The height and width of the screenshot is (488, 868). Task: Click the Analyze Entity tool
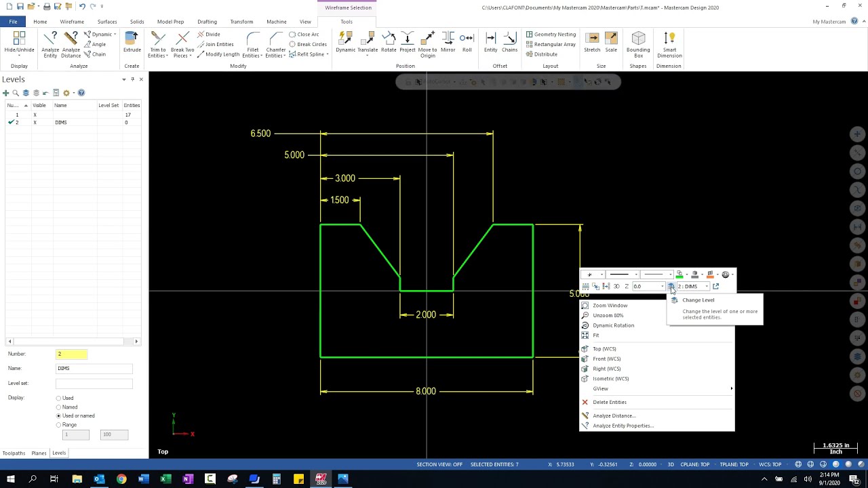[x=50, y=44]
